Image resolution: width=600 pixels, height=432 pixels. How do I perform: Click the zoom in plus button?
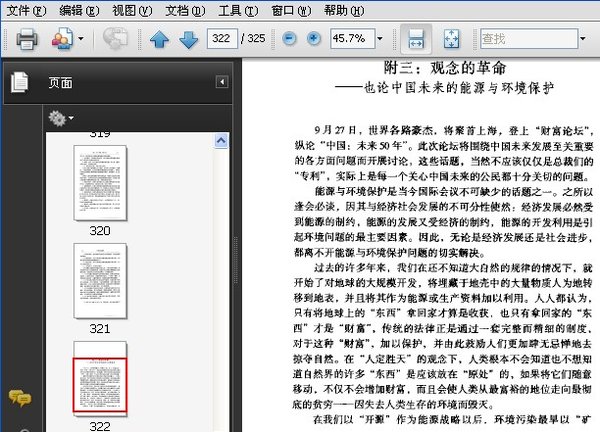tap(313, 39)
